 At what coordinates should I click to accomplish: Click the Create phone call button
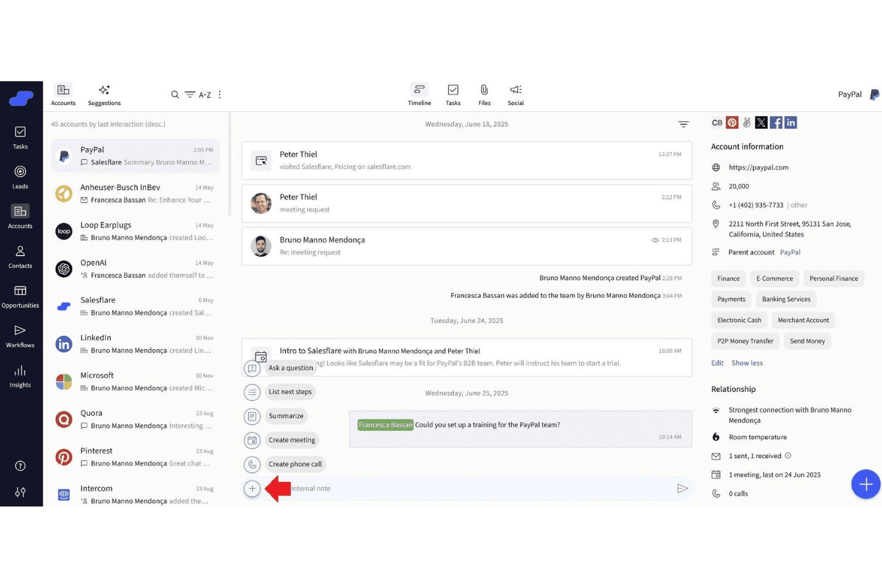coord(295,464)
